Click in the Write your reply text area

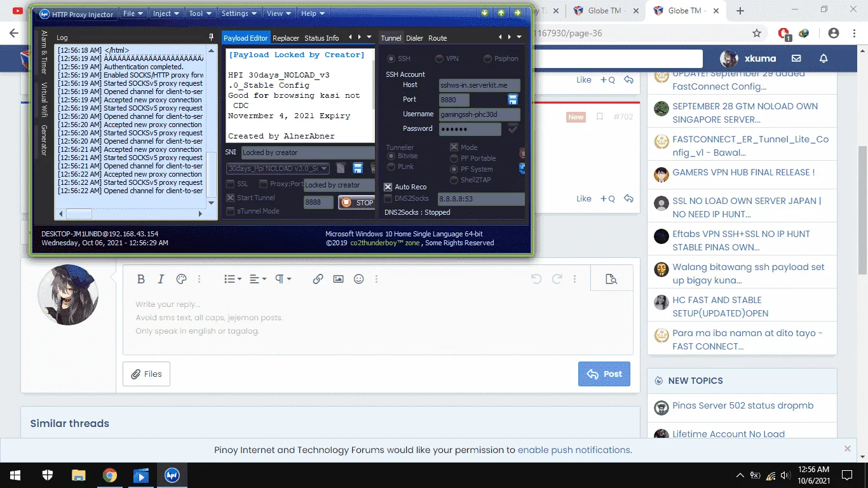pos(378,324)
